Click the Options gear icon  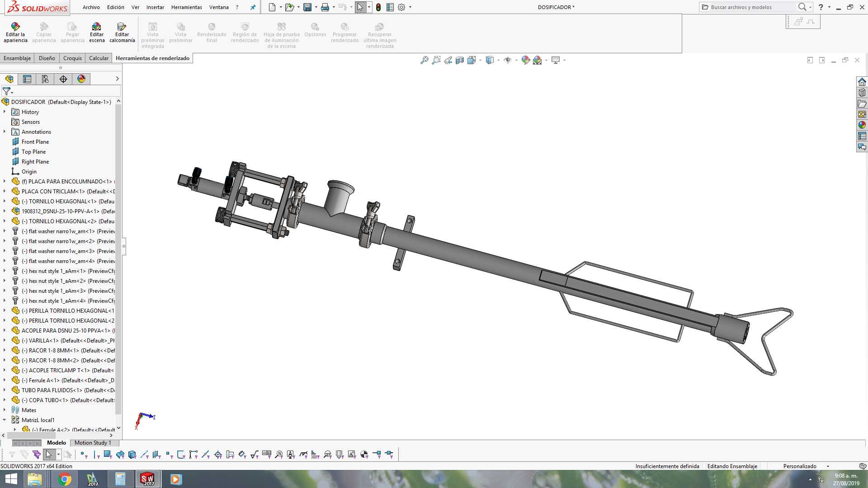pos(401,7)
